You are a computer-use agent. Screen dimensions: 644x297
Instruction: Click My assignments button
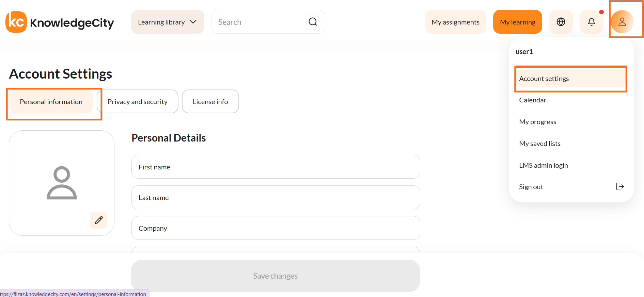coord(455,22)
